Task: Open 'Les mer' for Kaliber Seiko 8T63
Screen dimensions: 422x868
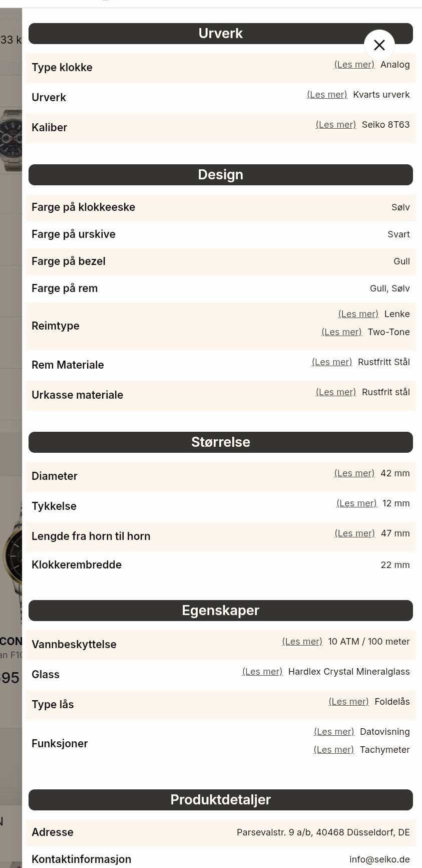Action: (x=335, y=125)
